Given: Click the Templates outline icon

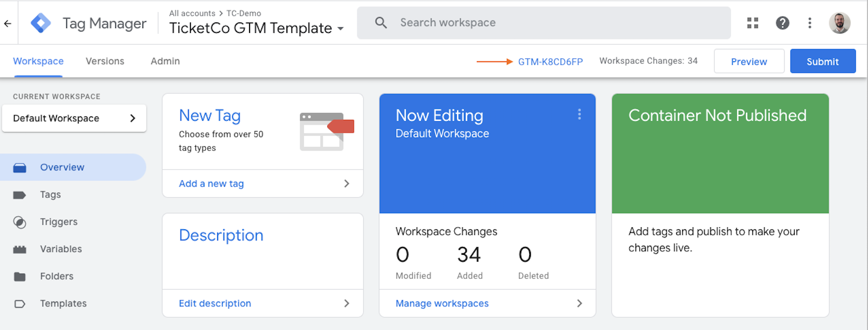Looking at the screenshot, I should coord(20,304).
